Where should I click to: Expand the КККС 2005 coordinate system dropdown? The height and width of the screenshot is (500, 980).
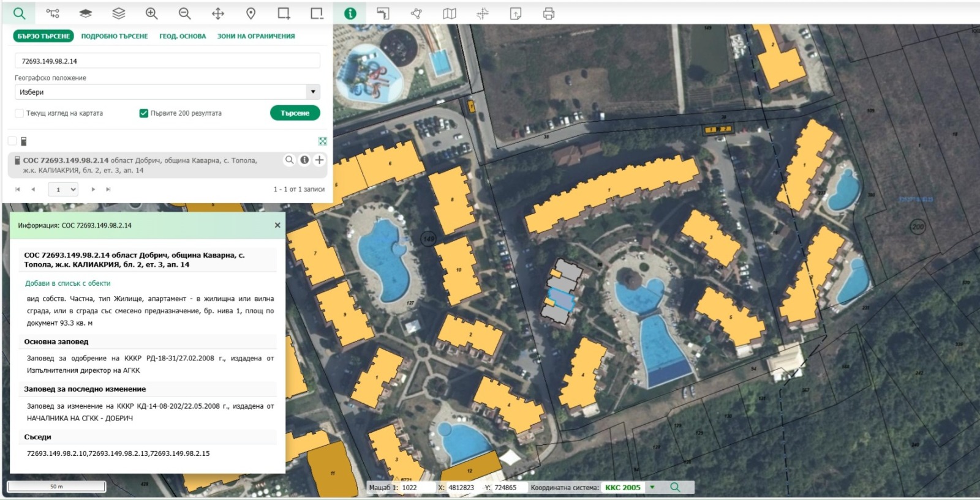[x=652, y=487]
